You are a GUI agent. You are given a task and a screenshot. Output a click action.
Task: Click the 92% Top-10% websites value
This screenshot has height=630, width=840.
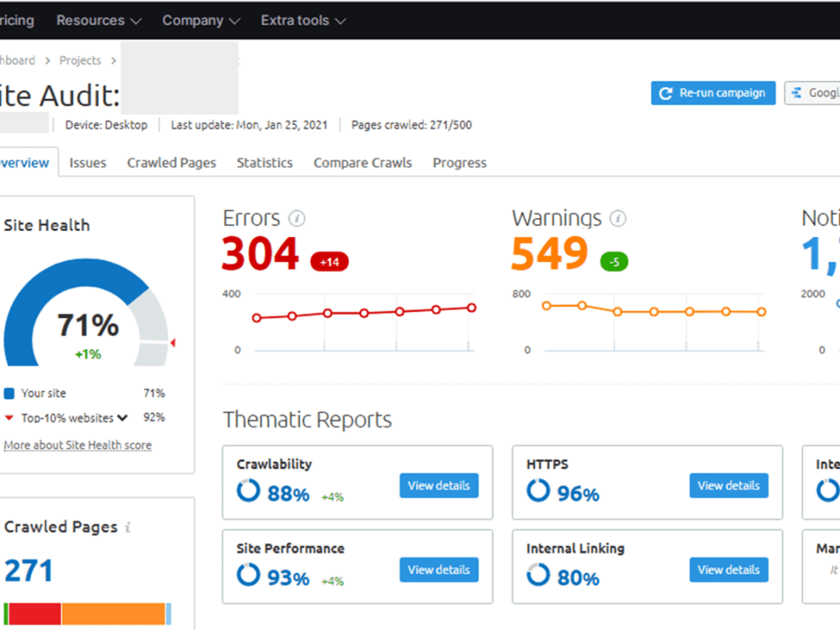154,417
